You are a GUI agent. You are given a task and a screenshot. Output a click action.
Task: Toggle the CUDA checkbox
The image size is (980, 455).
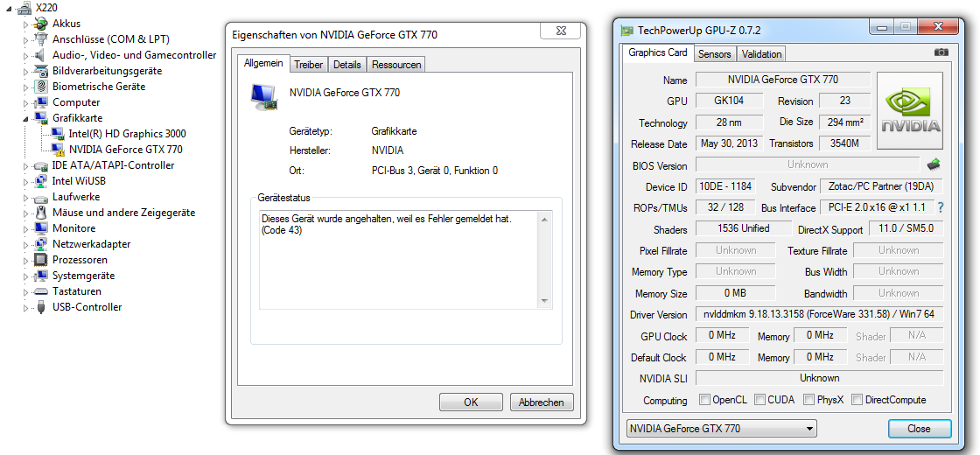coord(759,399)
